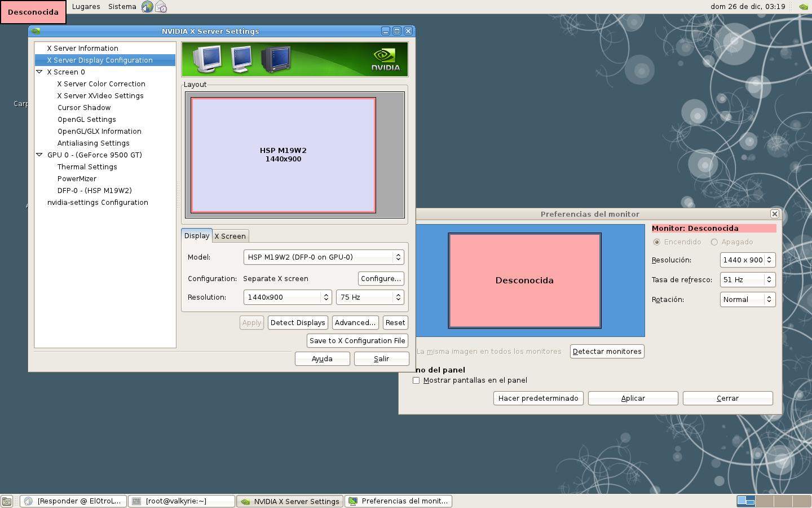Collapse the GPU 0 - (GeForce 9500 GT) tree node
Viewport: 812px width, 508px height.
(x=39, y=155)
